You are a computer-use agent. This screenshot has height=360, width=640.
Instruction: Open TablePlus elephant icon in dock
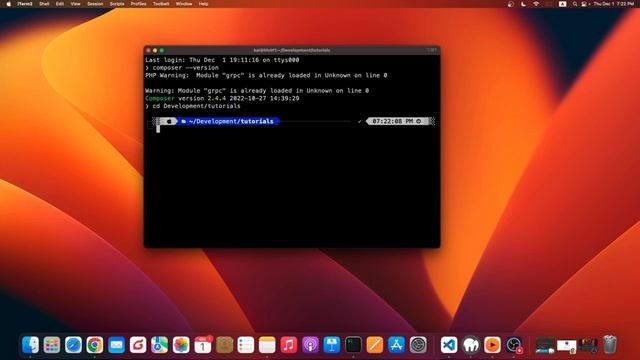(471, 345)
